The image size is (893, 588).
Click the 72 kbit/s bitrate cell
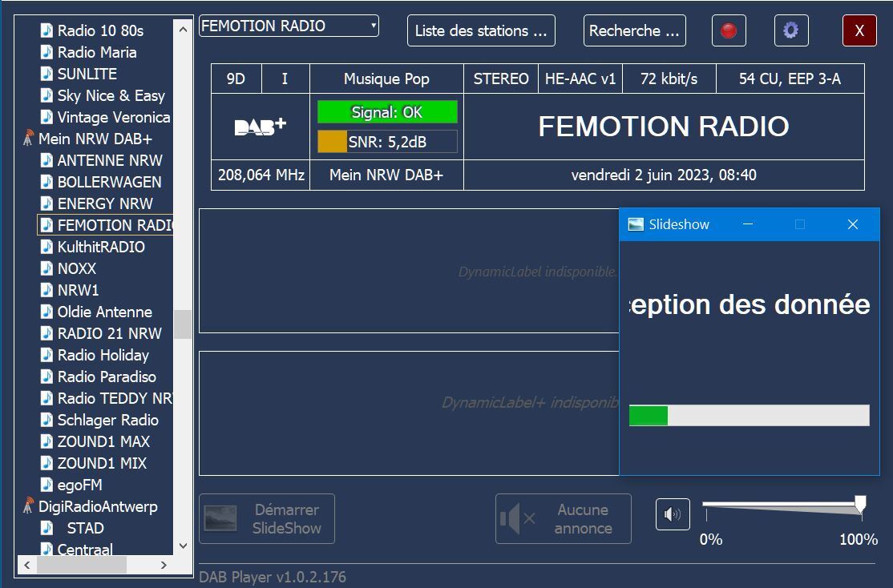click(669, 79)
